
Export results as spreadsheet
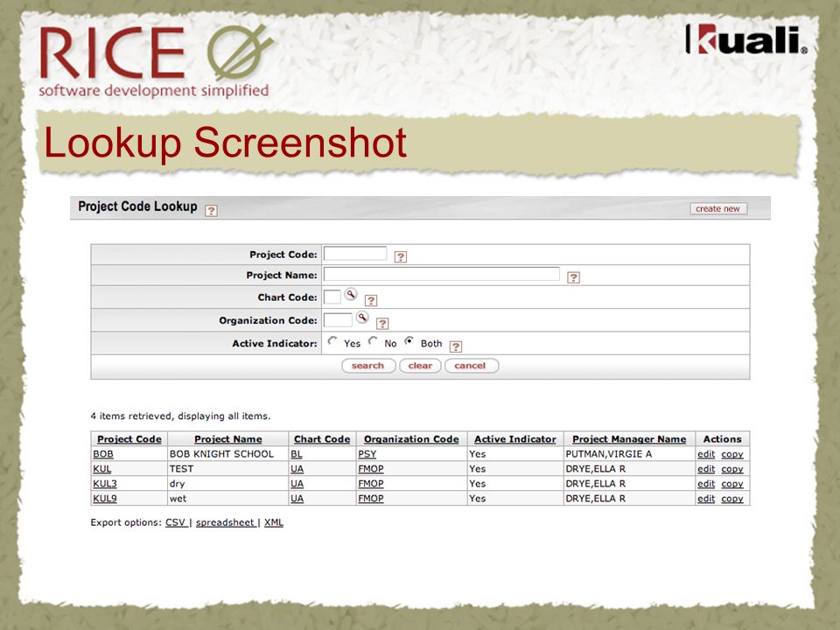click(225, 523)
